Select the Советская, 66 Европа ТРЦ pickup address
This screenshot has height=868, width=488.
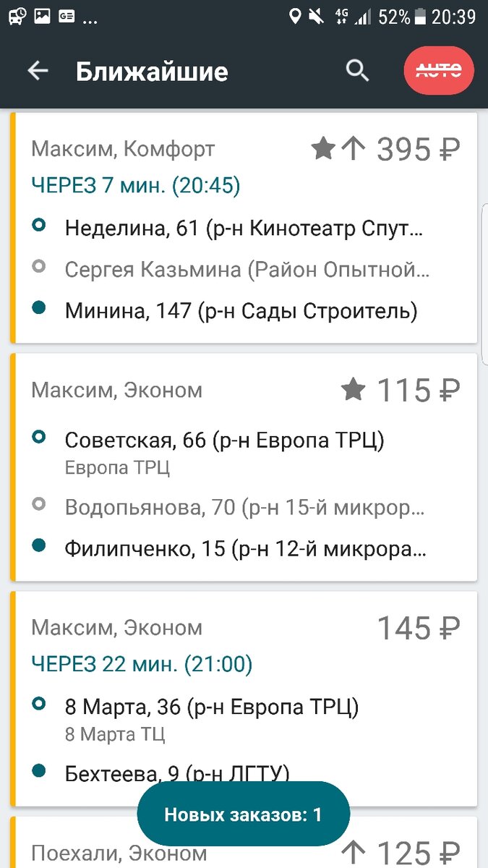point(224,440)
